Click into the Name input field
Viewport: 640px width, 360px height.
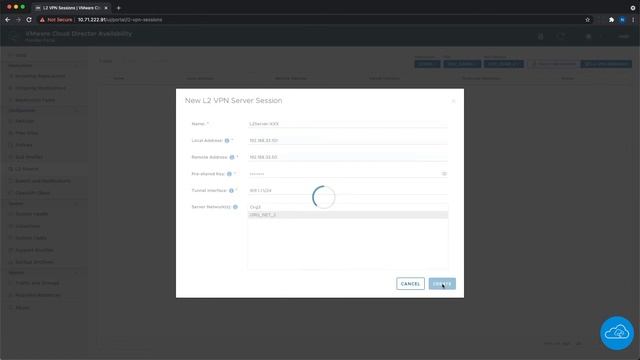(x=348, y=124)
